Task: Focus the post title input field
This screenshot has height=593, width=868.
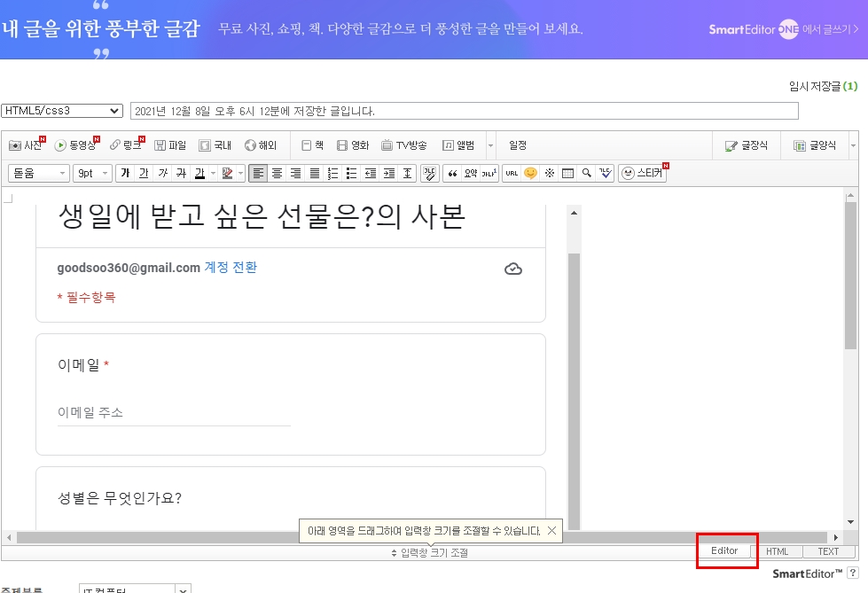Action: point(465,111)
